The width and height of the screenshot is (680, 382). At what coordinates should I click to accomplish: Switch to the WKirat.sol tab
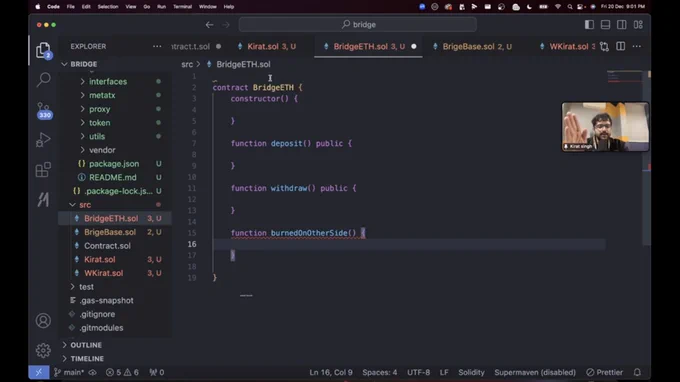[568, 46]
